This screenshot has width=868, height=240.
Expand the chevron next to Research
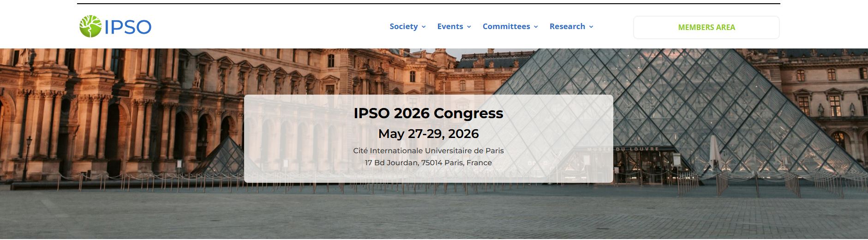[x=591, y=27]
